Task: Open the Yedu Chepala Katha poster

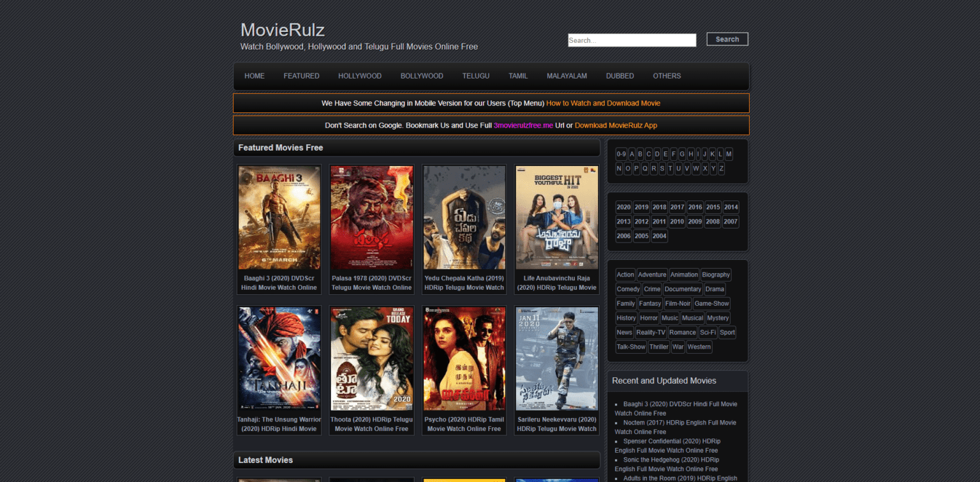Action: 464,218
